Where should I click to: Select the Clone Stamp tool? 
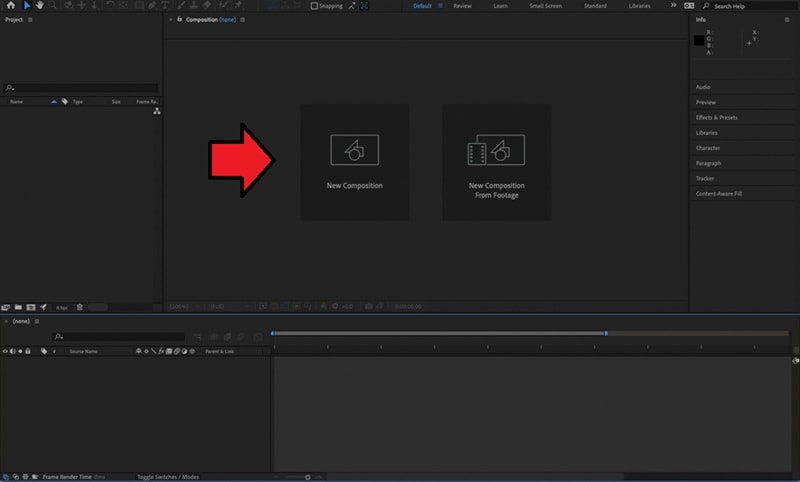pyautogui.click(x=194, y=5)
